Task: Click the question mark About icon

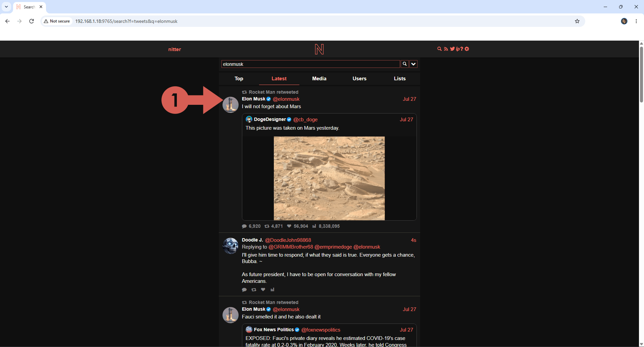Action: (x=462, y=49)
